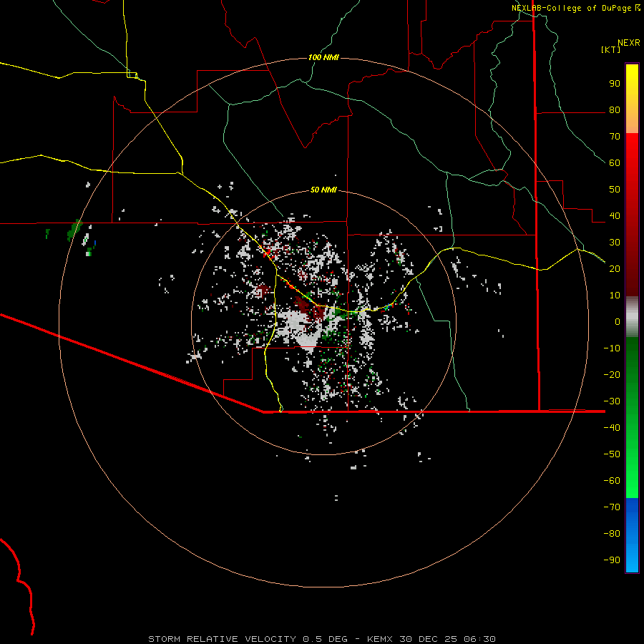The width and height of the screenshot is (644, 644).
Task: Select the blue bottom segment of color bar
Action: click(632, 535)
